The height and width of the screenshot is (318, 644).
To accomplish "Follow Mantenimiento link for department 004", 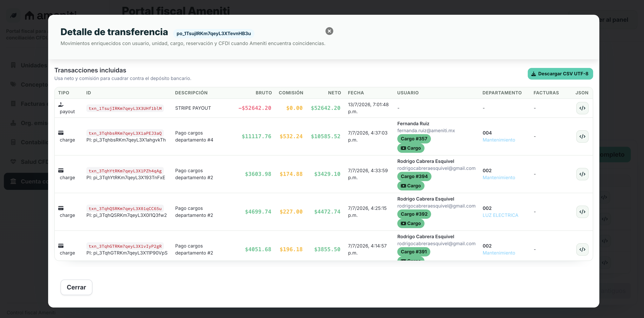I will click(x=498, y=140).
